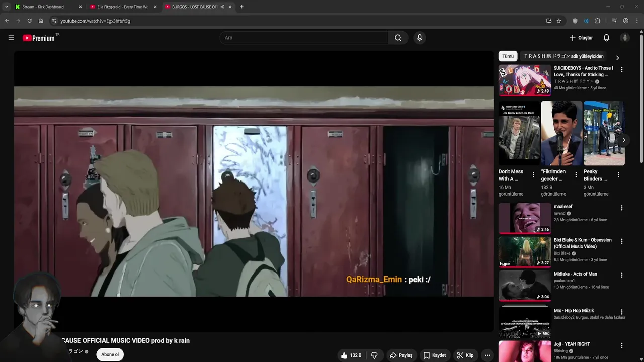Open ravend channel under maalesef

coord(559,213)
